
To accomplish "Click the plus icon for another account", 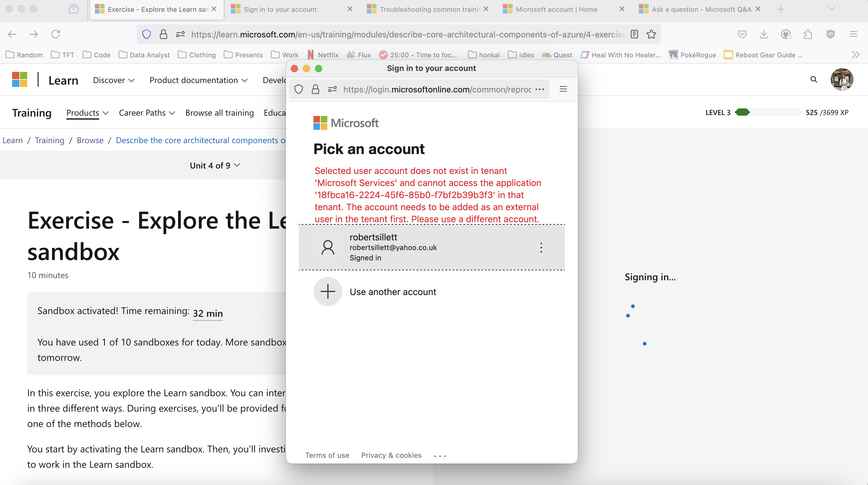I will tap(328, 292).
